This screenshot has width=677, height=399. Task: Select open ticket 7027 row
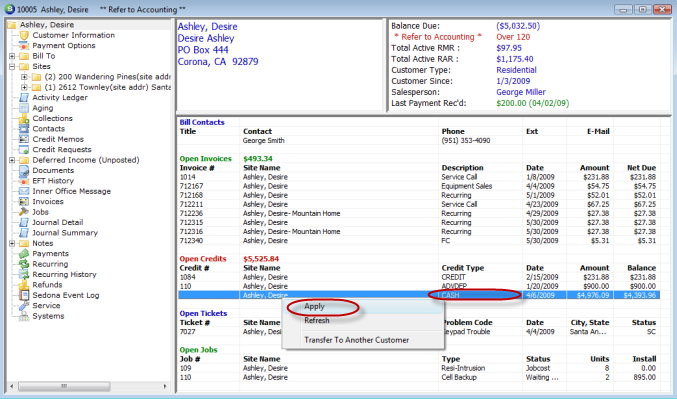coord(418,332)
